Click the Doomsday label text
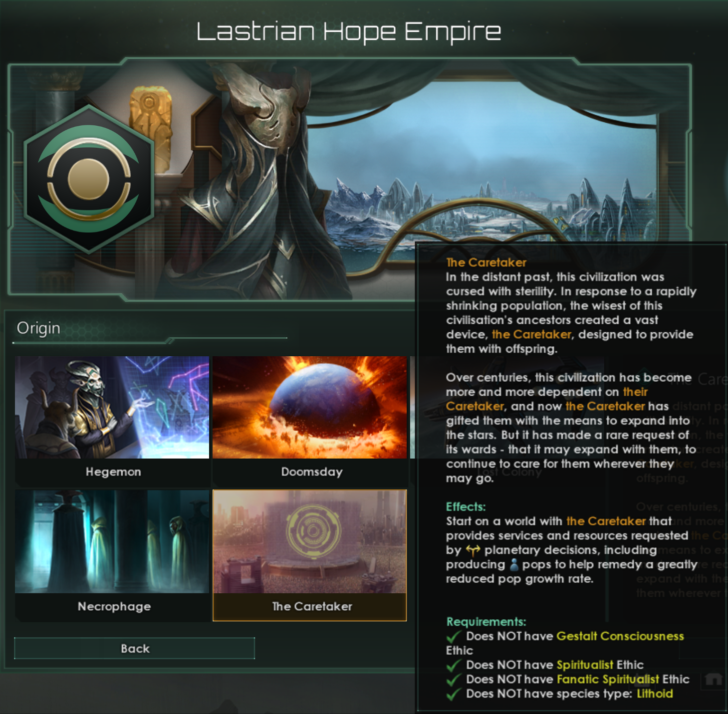 pyautogui.click(x=312, y=472)
